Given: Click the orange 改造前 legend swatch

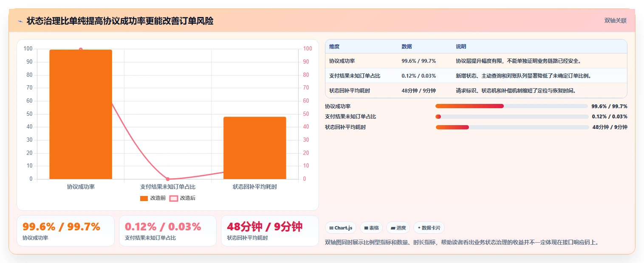Looking at the screenshot, I should pos(144,198).
